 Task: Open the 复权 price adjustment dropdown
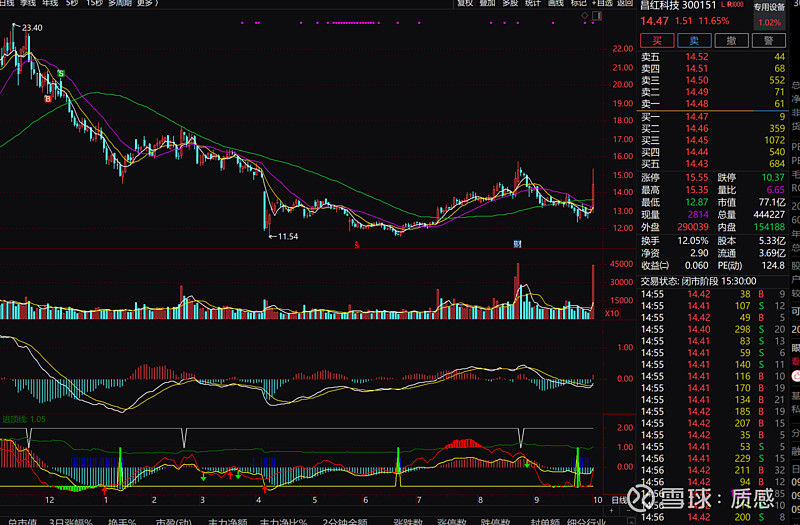[464, 3]
